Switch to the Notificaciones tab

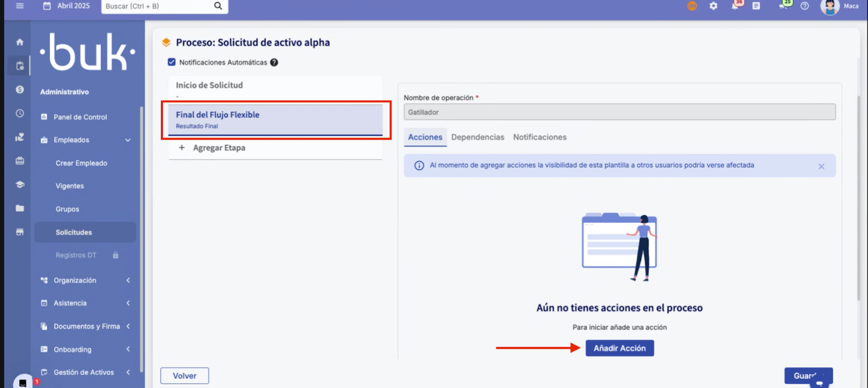539,137
